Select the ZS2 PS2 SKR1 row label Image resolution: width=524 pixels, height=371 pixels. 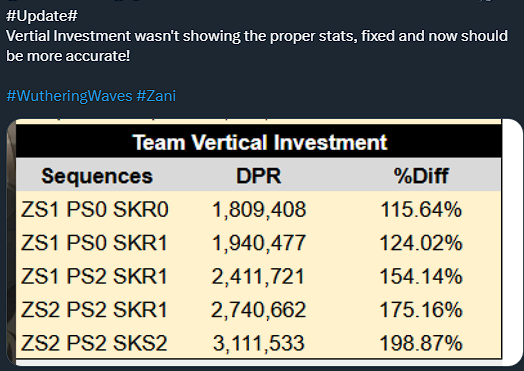pyautogui.click(x=94, y=310)
